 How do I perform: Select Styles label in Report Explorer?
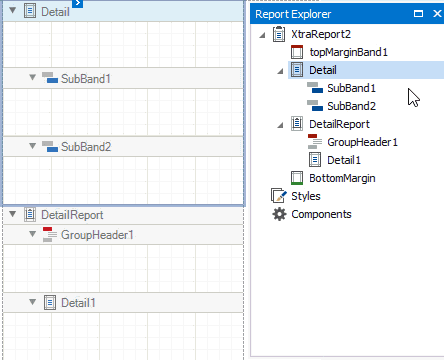(x=306, y=196)
